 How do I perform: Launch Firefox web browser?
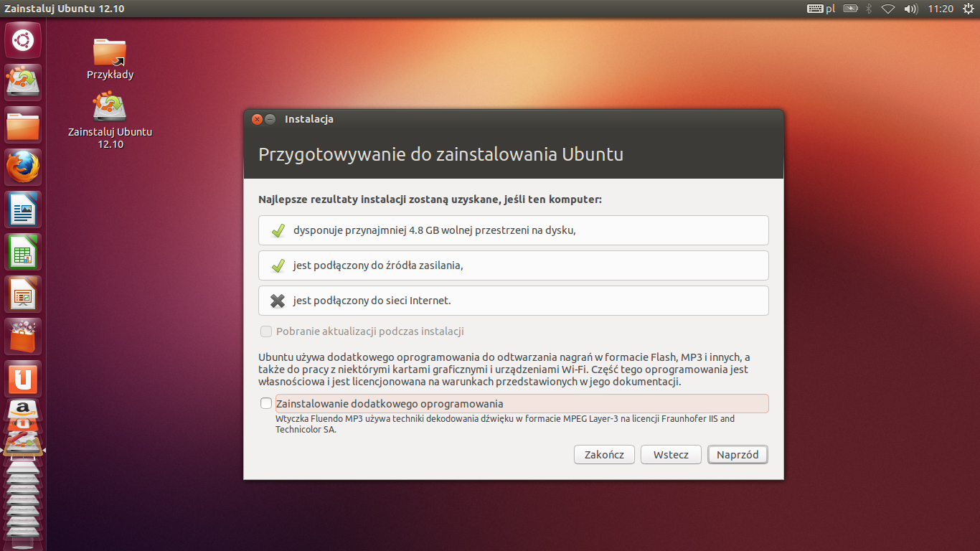point(23,167)
